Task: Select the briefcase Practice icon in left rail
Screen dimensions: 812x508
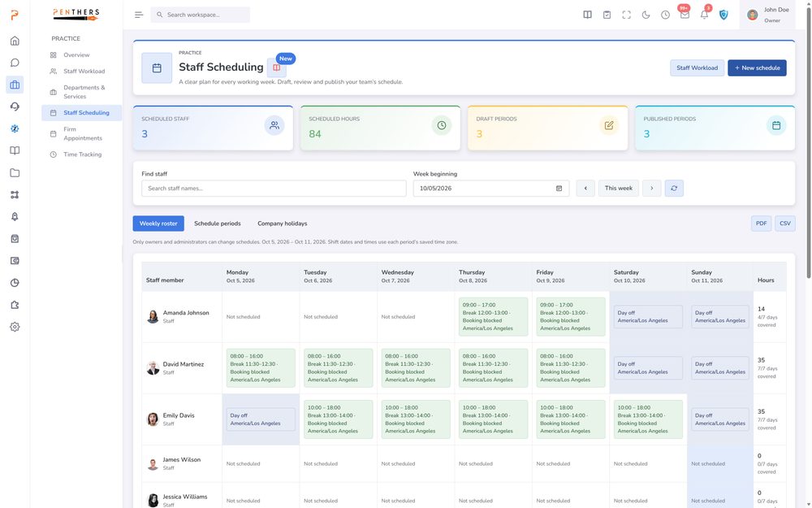Action: (x=15, y=85)
